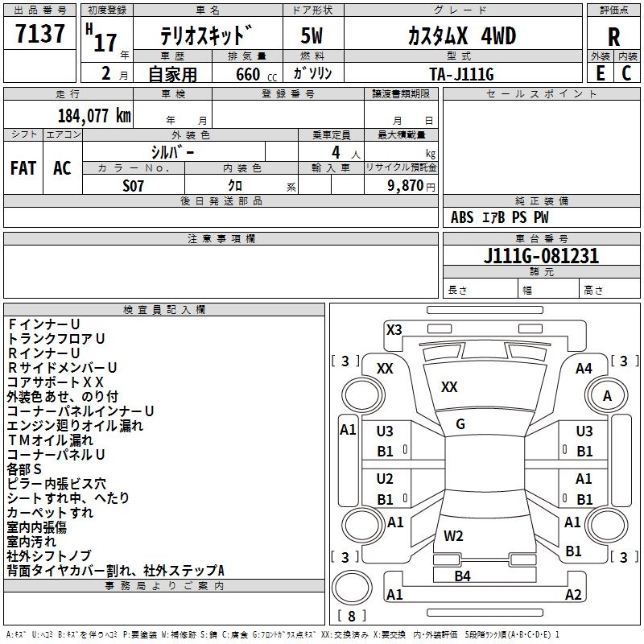
Task: Click inspector note "トランクフロアU"
Action: [x=56, y=338]
